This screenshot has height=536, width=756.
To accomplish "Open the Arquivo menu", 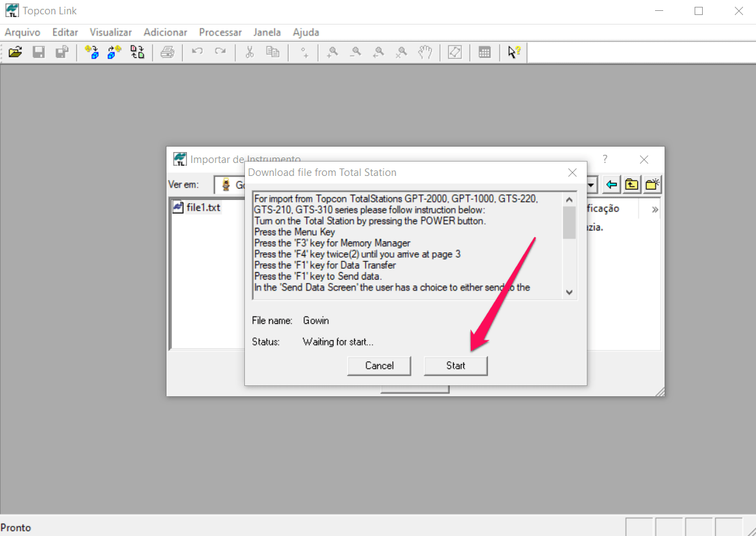I will 23,32.
